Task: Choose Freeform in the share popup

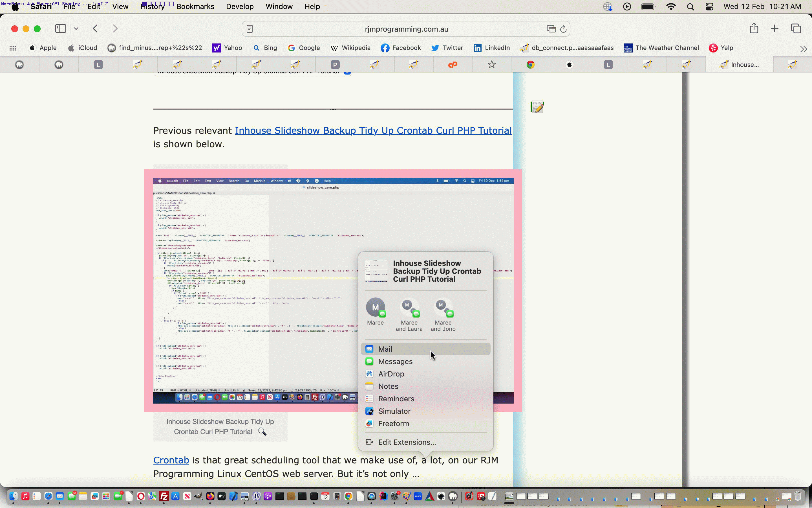Action: coord(425,424)
